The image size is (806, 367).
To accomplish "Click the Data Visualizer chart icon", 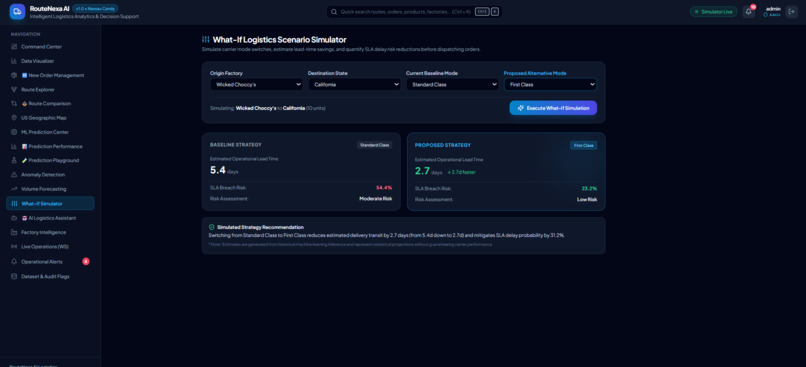I will (14, 61).
